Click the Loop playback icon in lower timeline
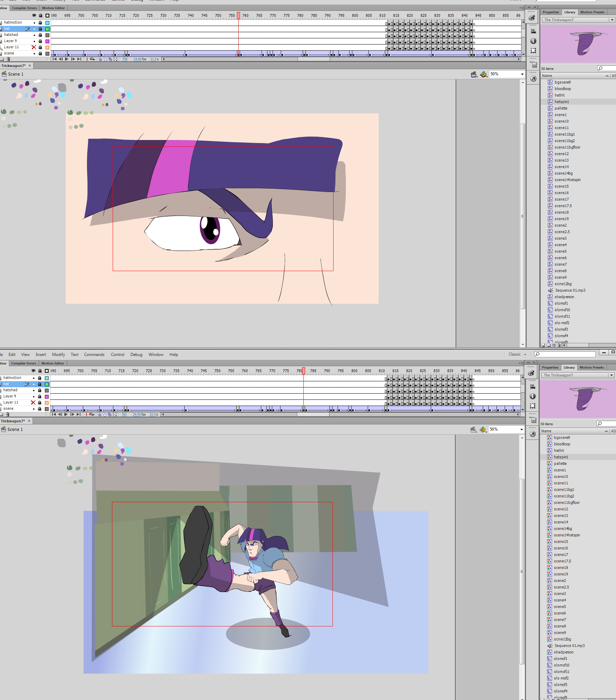 point(92,415)
